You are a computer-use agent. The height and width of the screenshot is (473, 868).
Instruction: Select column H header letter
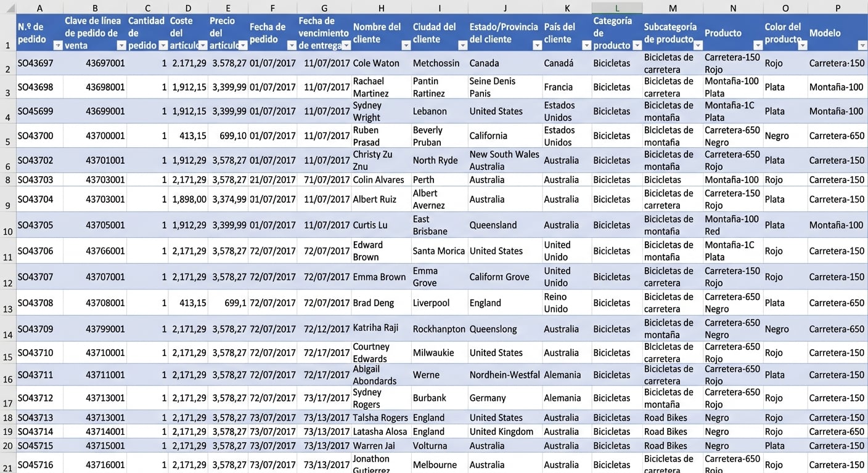point(381,8)
